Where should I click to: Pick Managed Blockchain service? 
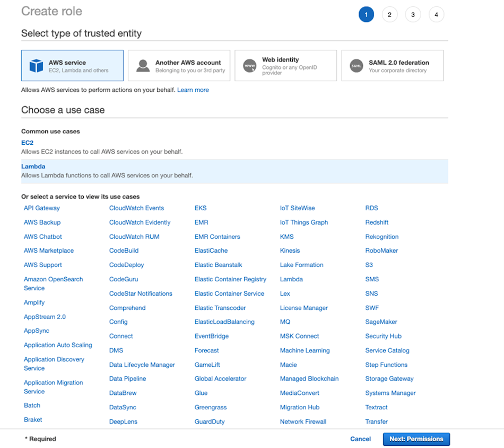pyautogui.click(x=309, y=379)
